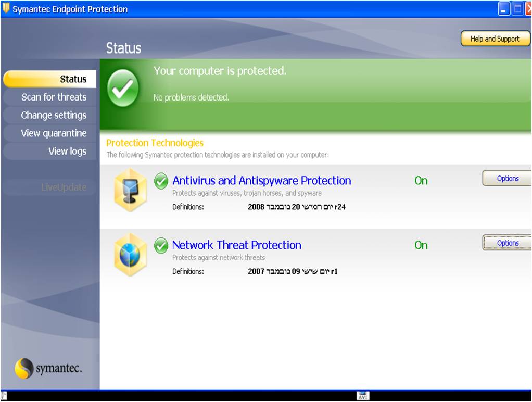Select the Status sidebar item
Viewport: 532px width, 402px height.
(50, 79)
